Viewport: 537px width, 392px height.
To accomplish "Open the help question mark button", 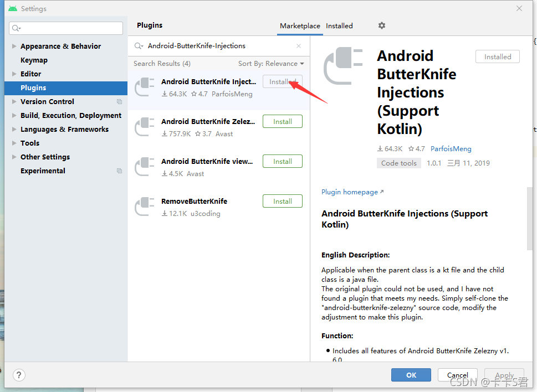I will click(19, 375).
